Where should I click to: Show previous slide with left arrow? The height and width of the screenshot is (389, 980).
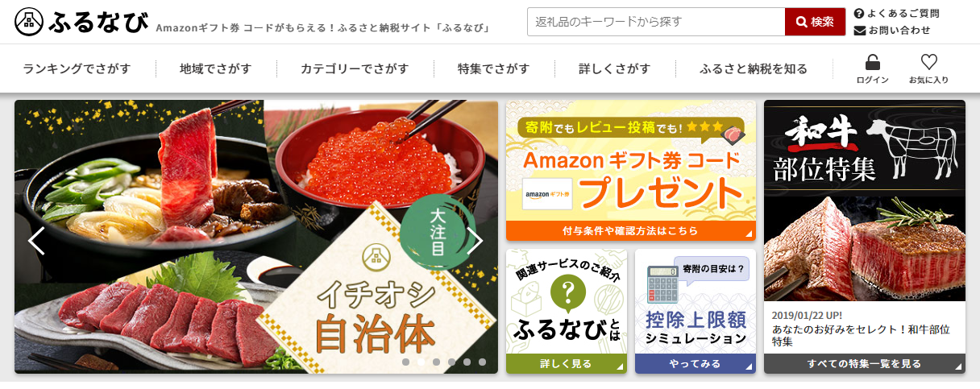pyautogui.click(x=36, y=241)
